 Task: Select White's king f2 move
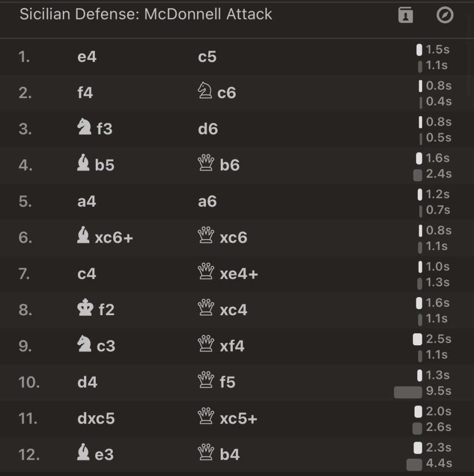96,310
